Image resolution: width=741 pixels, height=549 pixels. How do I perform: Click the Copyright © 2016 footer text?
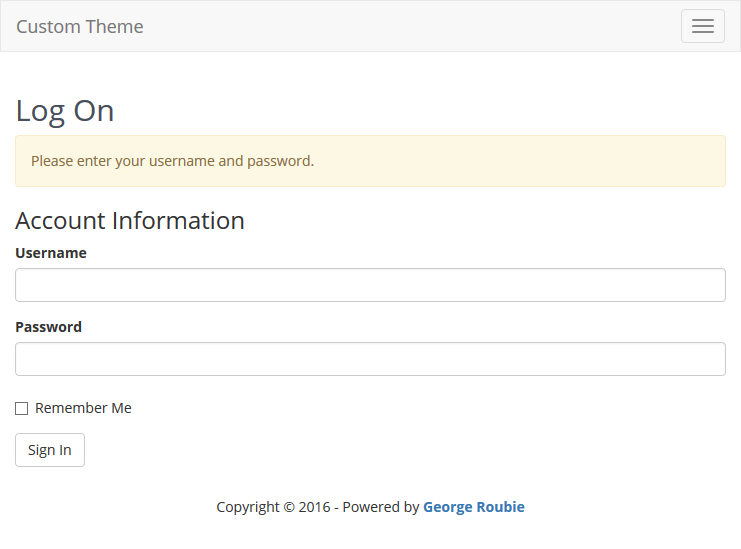[x=273, y=506]
